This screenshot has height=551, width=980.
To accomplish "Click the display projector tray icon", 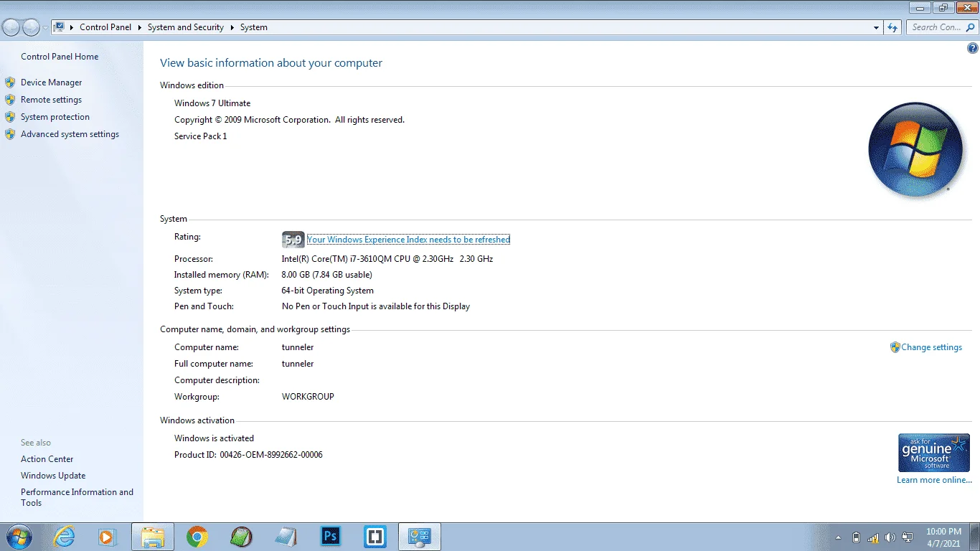I will click(x=908, y=537).
